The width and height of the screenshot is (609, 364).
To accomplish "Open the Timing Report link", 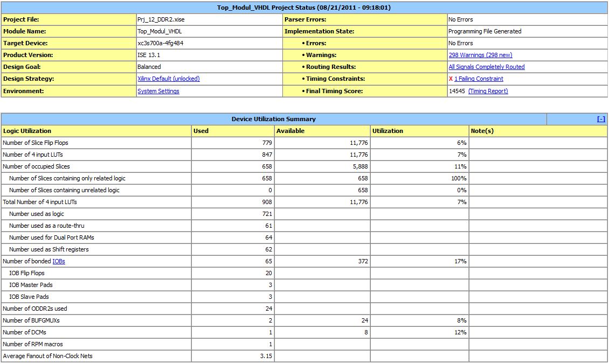I will 488,91.
